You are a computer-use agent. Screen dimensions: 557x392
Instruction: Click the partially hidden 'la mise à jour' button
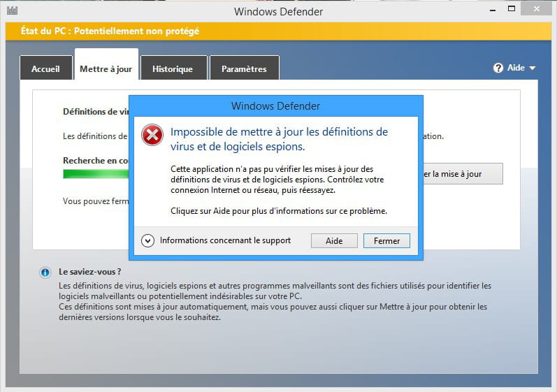point(463,173)
